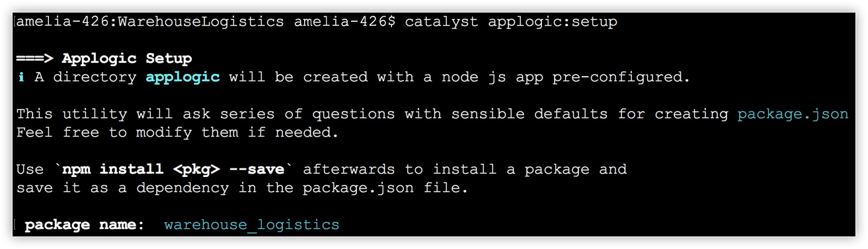
Task: Click the amelia-426:WarehouseLogistics prompt hostname
Action: (x=150, y=22)
